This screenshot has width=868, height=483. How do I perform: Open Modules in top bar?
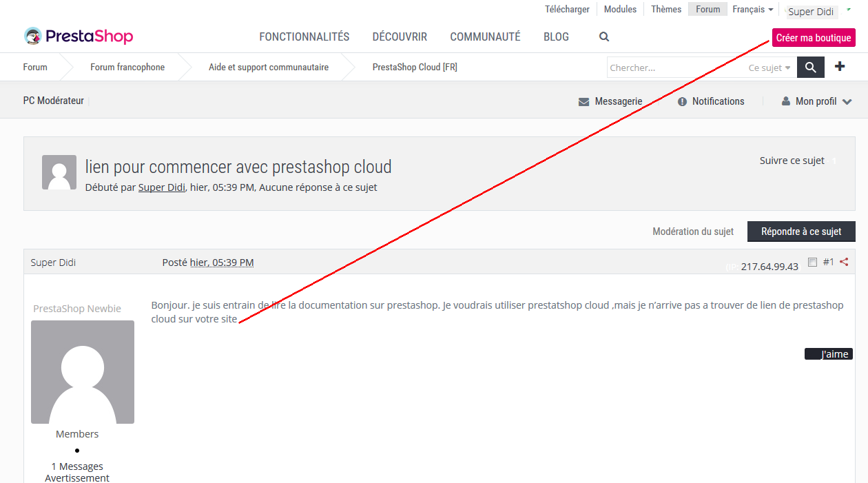coord(620,10)
